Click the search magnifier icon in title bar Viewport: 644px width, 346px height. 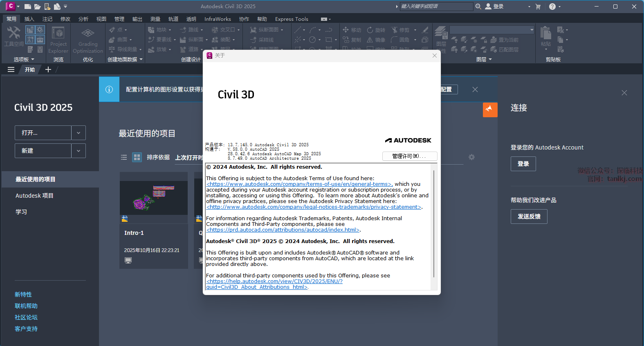[x=478, y=7]
